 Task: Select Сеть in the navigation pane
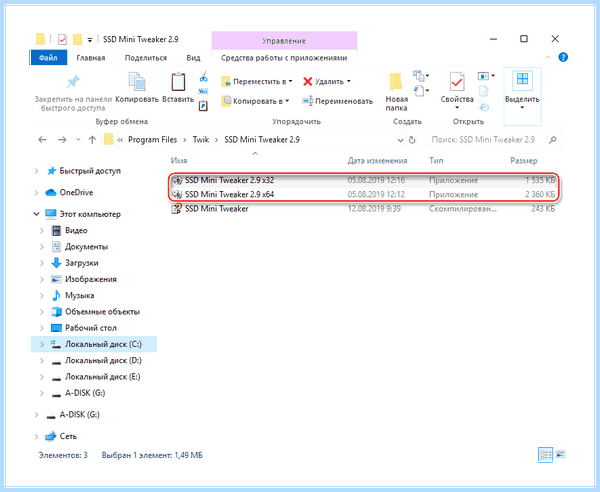[x=68, y=436]
